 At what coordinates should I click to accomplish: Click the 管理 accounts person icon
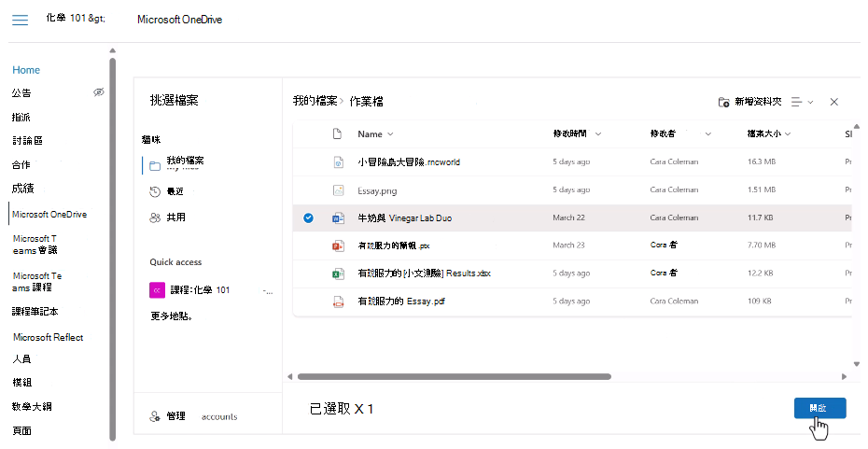point(155,416)
